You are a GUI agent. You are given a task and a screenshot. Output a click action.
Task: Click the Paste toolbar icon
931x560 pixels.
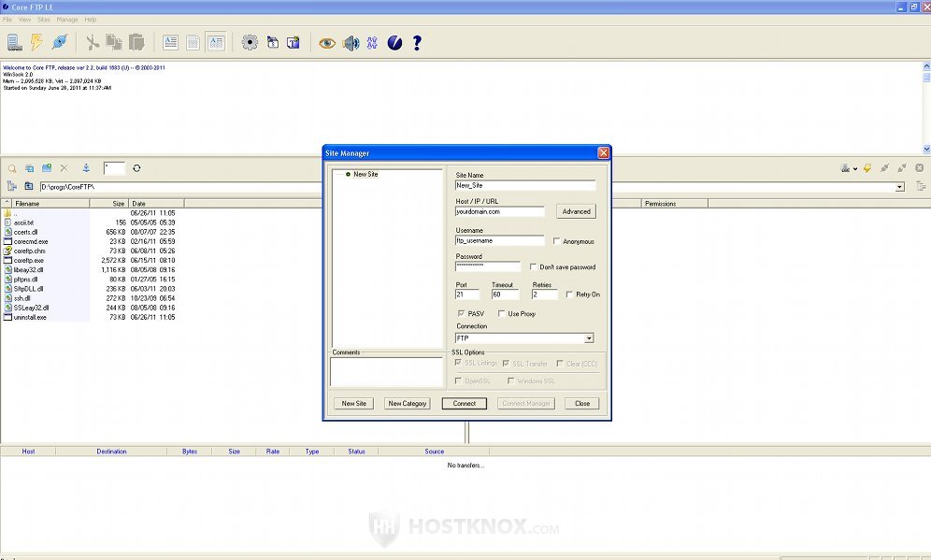coord(136,42)
